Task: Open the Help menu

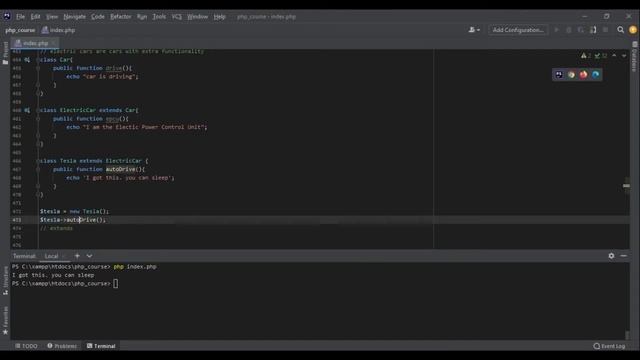Action: (x=220, y=17)
